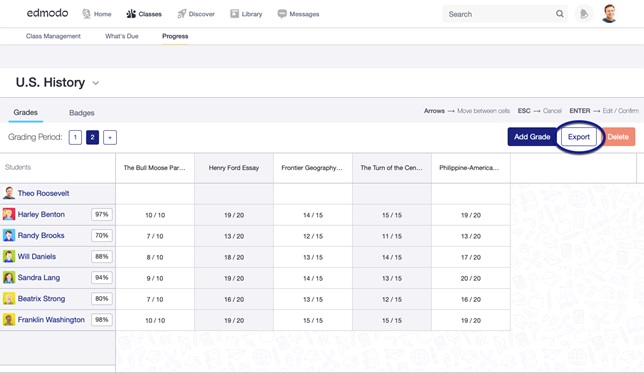The width and height of the screenshot is (644, 373).
Task: Click Beatrix Strong's 80% total
Action: pos(101,299)
